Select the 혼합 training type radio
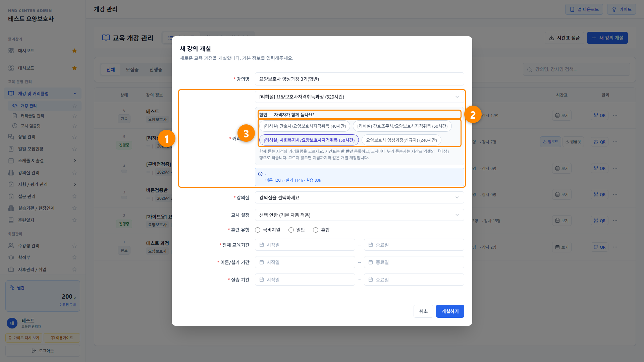 pyautogui.click(x=316, y=230)
